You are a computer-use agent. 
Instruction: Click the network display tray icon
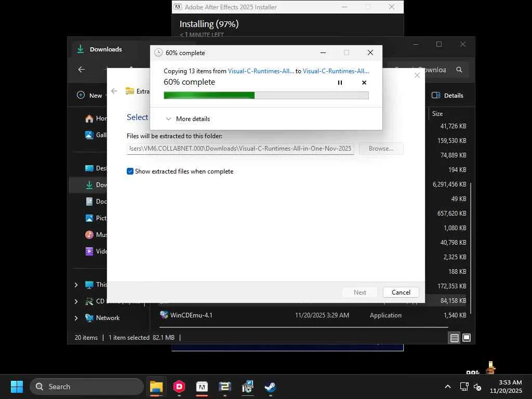[x=464, y=387]
